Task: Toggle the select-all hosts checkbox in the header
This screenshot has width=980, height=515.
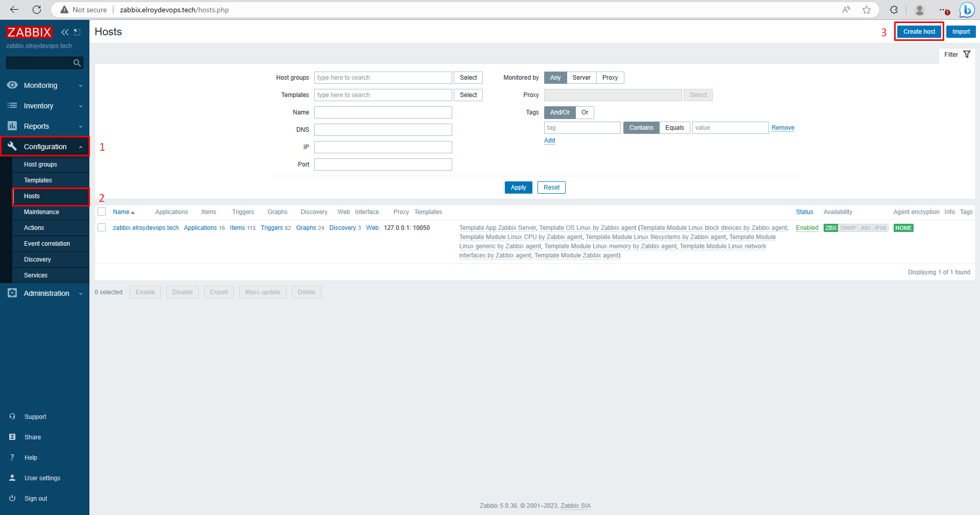Action: pyautogui.click(x=102, y=212)
